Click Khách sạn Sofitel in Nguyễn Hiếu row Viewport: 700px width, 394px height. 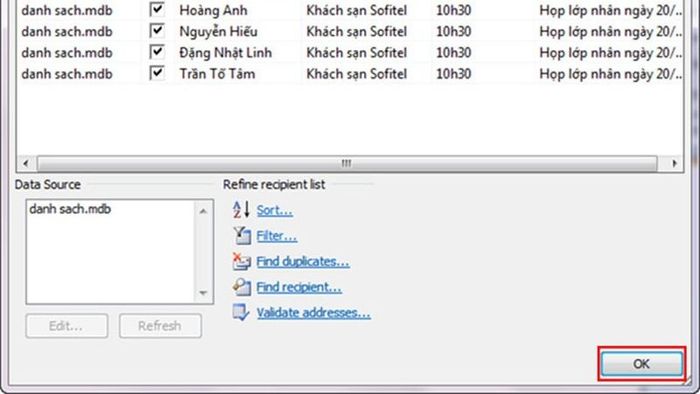pyautogui.click(x=356, y=32)
